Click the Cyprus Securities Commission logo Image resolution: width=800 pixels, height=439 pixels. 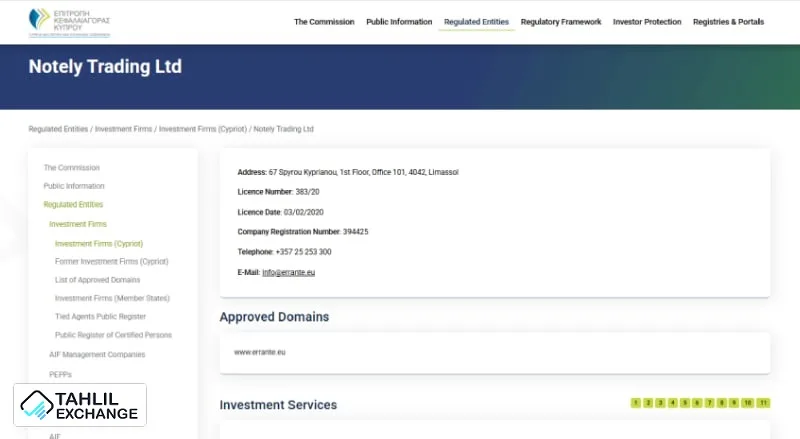[x=68, y=22]
